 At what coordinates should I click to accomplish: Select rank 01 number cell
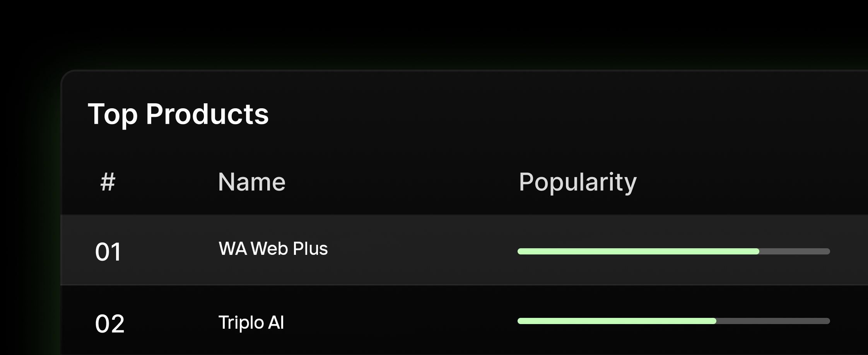pos(108,252)
